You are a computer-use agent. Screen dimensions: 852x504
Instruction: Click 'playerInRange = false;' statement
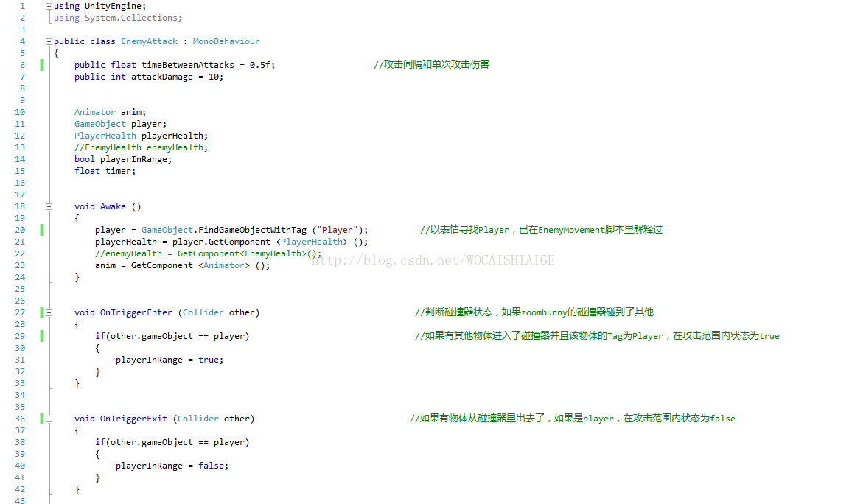(x=172, y=466)
